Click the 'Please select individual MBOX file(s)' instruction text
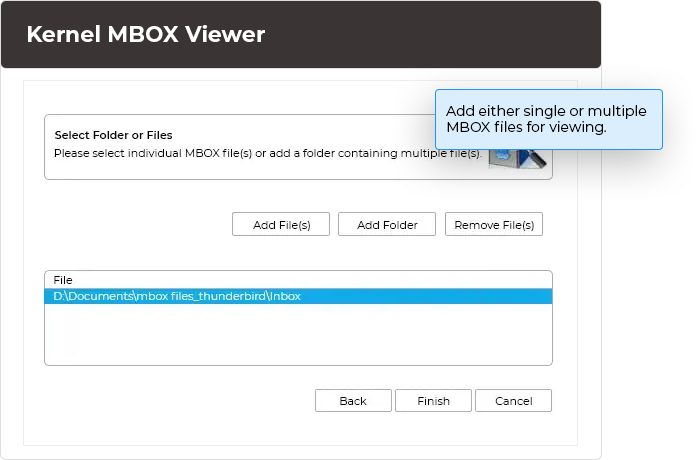Screen dimensions: 700x460 click(268, 153)
